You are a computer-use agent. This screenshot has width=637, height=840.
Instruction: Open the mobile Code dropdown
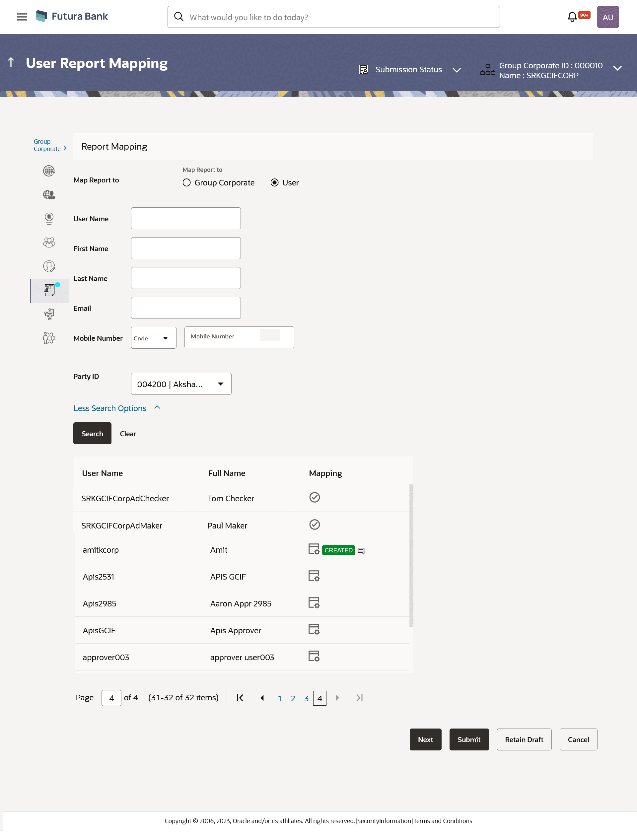tap(154, 338)
